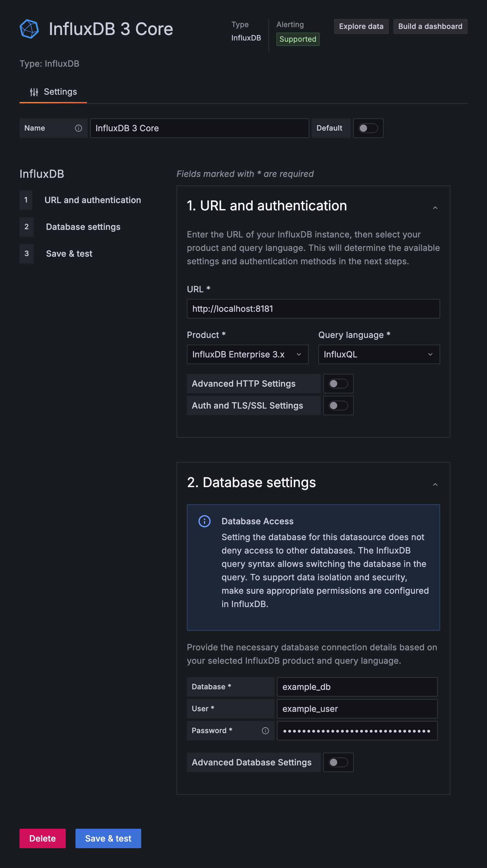The image size is (487, 868).
Task: Click the step 1 number badge
Action: (26, 200)
